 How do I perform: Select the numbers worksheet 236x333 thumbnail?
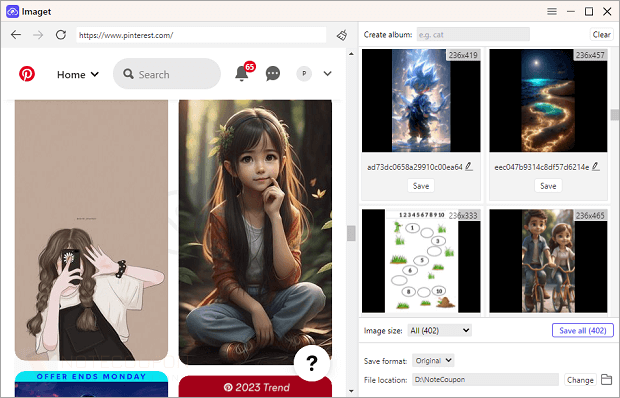click(x=421, y=261)
